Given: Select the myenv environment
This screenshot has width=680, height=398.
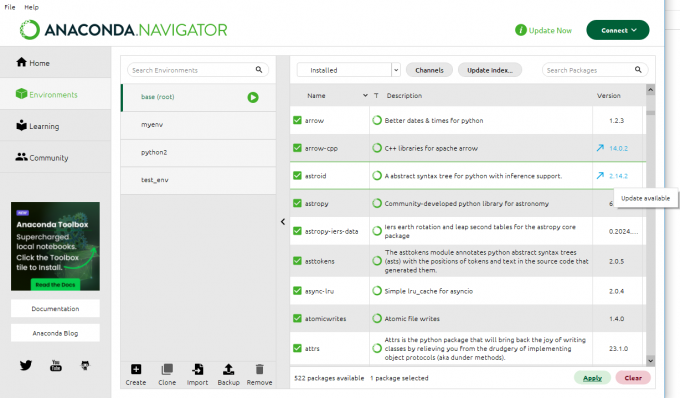Looking at the screenshot, I should pyautogui.click(x=198, y=125).
